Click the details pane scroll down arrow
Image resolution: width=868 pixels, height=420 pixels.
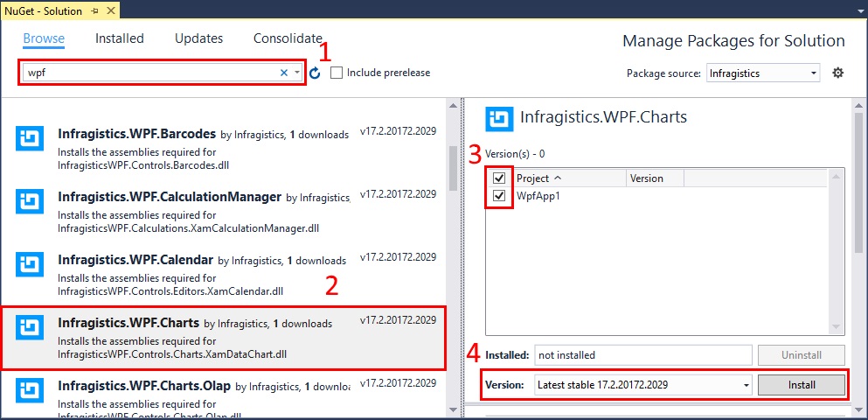pyautogui.click(x=858, y=410)
